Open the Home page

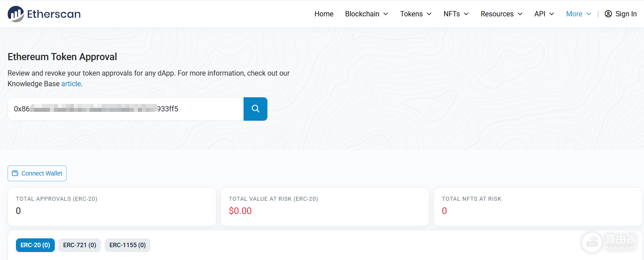click(x=324, y=14)
